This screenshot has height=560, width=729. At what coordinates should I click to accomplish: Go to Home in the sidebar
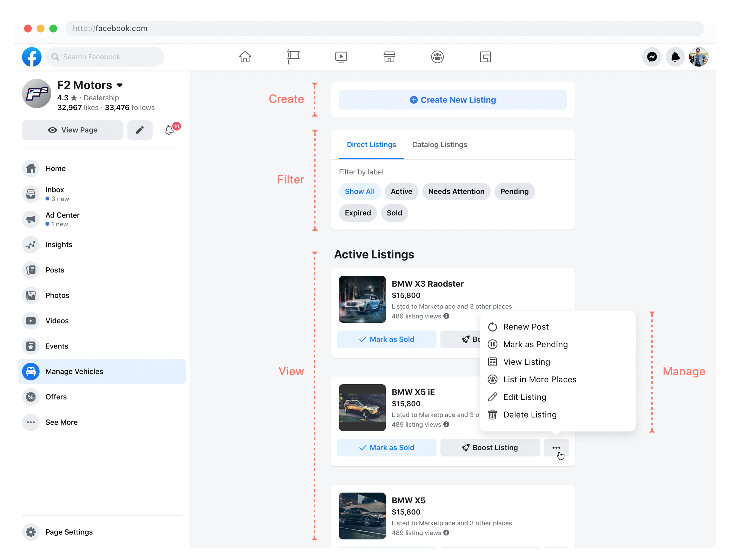[x=102, y=168]
